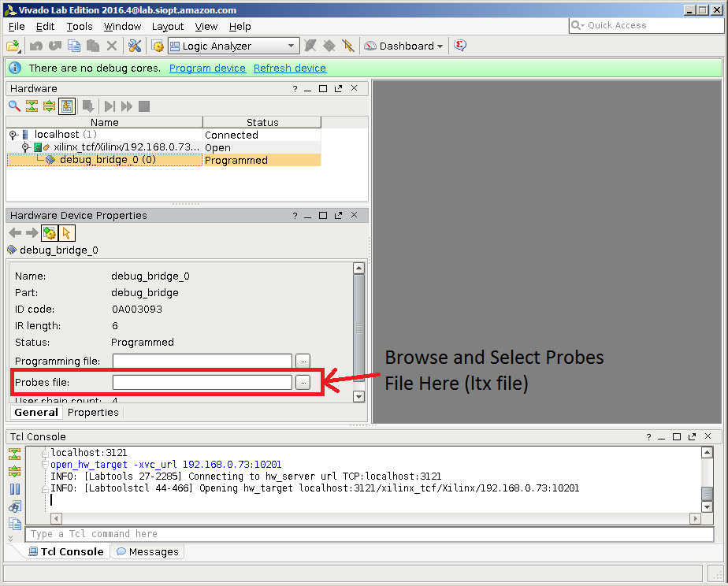Focus the Tcl command input box
The height and width of the screenshot is (586, 728).
tap(370, 534)
